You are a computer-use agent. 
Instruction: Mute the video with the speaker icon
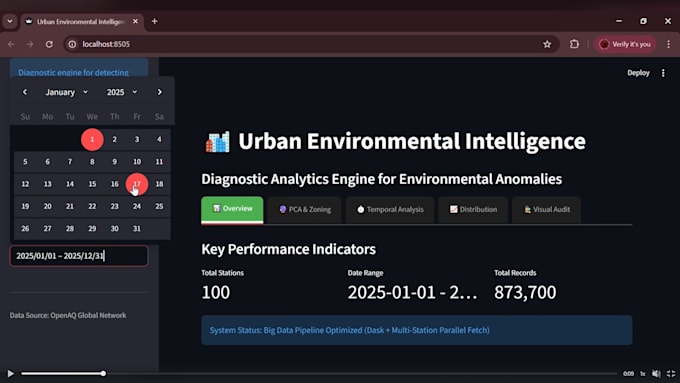pyautogui.click(x=656, y=373)
